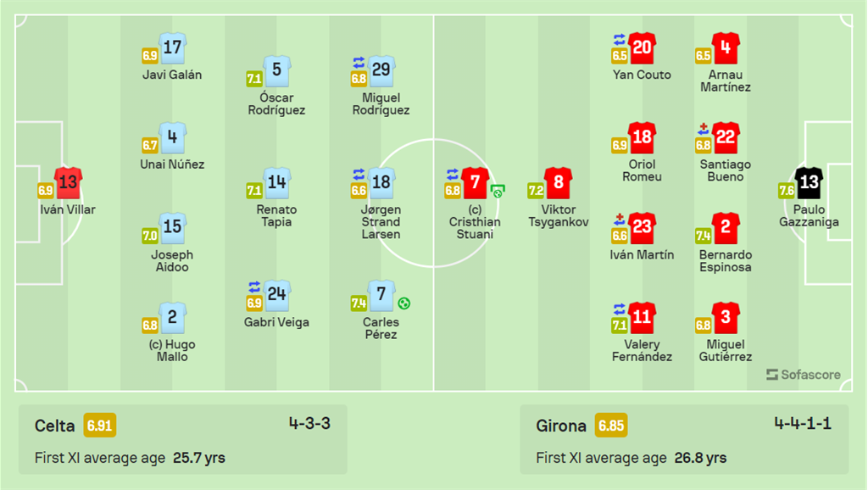The width and height of the screenshot is (868, 490).
Task: Click the goal icon beside Cristhian Stuani
Action: point(498,191)
